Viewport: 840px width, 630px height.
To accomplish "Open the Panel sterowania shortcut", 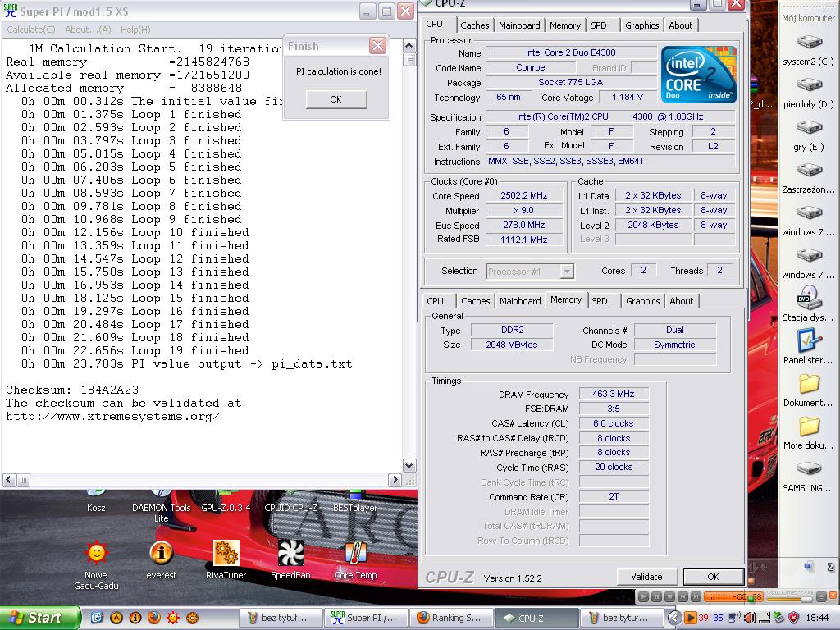I will point(808,340).
